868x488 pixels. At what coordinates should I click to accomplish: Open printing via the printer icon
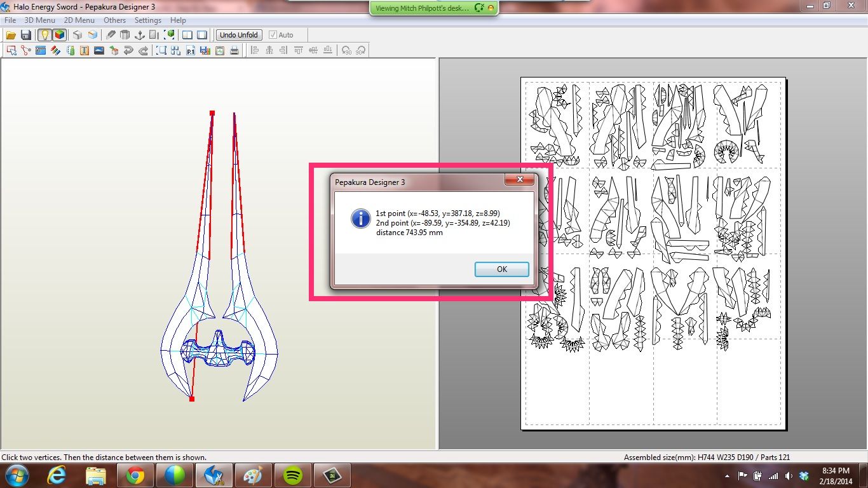(235, 50)
